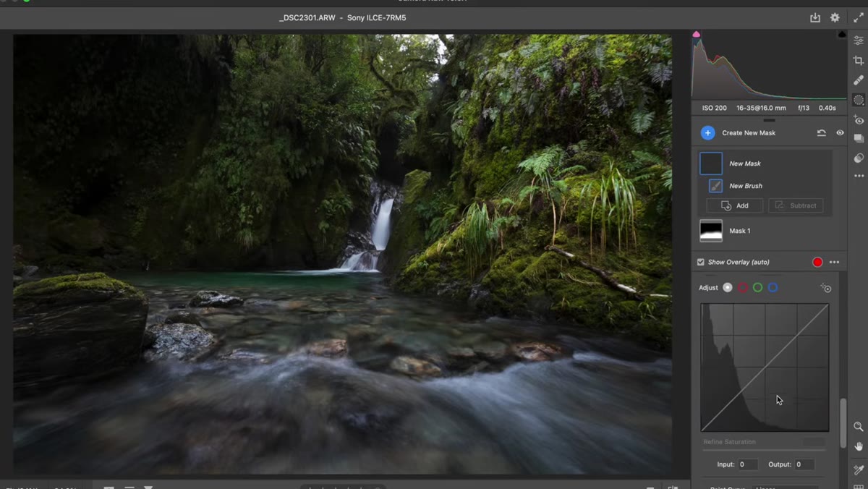Select the New Mask thumbnail
Screen dimensions: 868x489
[x=711, y=163]
